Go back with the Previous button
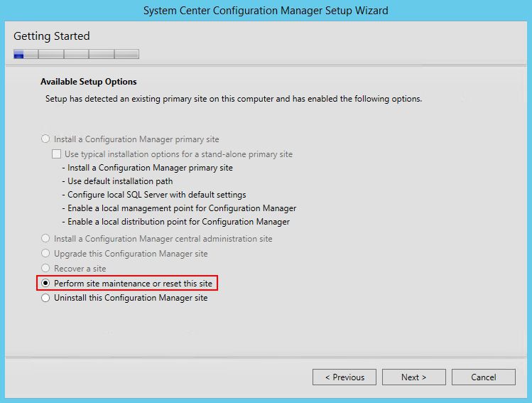Viewport: 532px width, 403px height. click(344, 377)
